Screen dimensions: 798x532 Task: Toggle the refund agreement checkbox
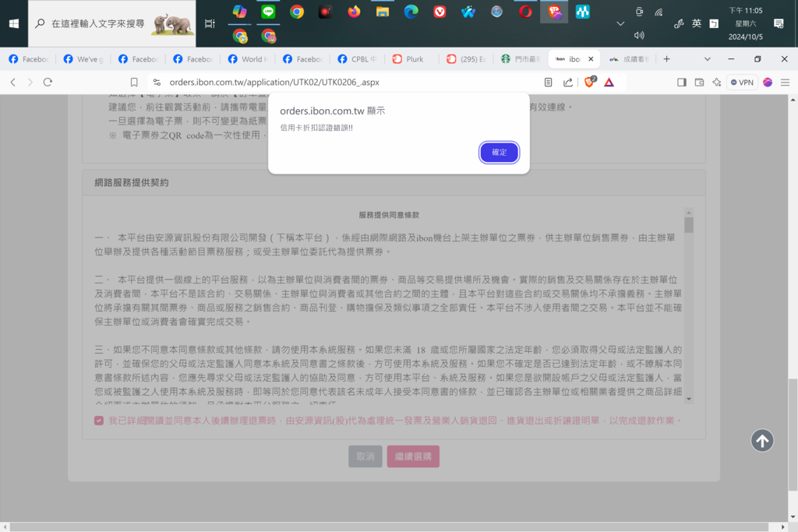pos(99,421)
